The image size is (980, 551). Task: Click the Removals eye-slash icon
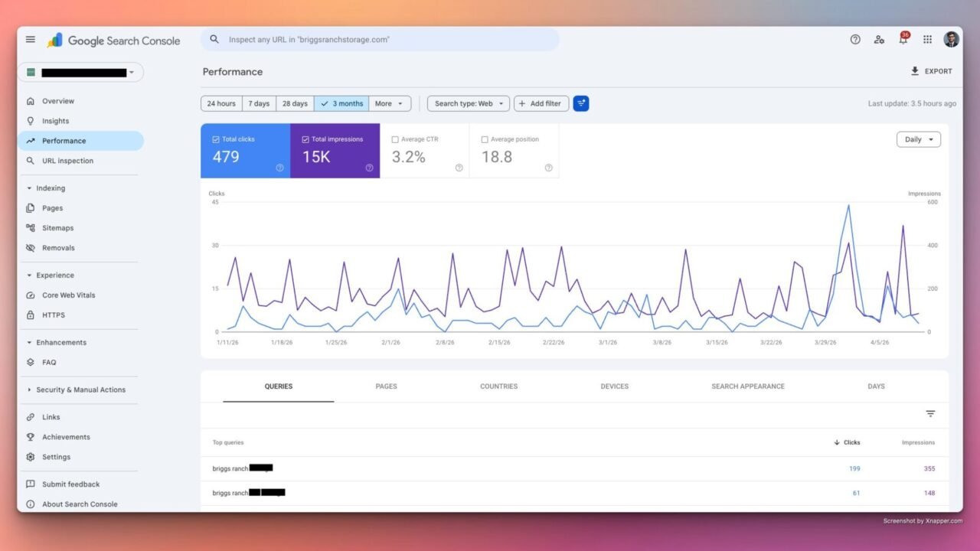pyautogui.click(x=31, y=248)
